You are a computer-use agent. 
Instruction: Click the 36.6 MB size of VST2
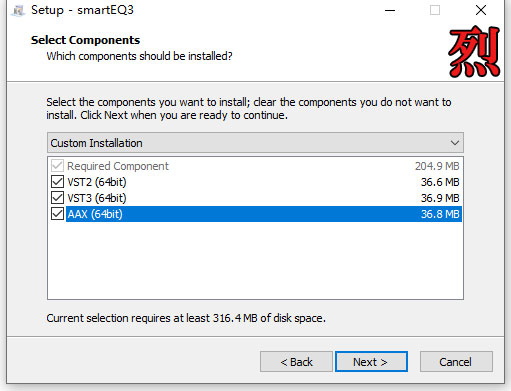pos(440,182)
